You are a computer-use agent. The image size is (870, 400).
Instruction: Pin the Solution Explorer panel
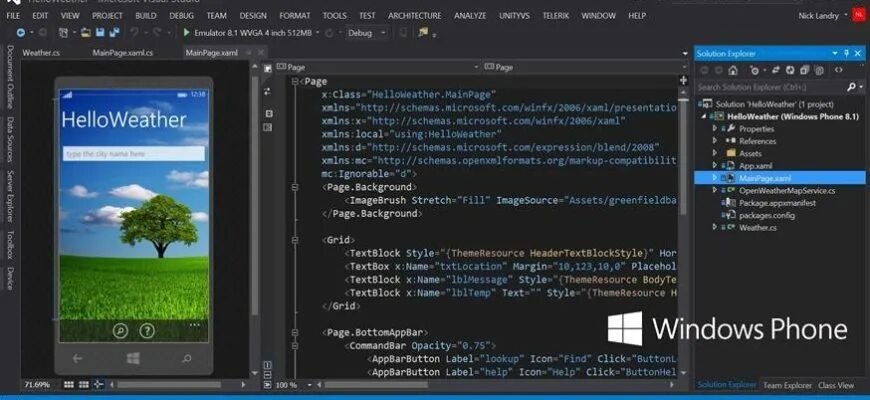(x=847, y=53)
